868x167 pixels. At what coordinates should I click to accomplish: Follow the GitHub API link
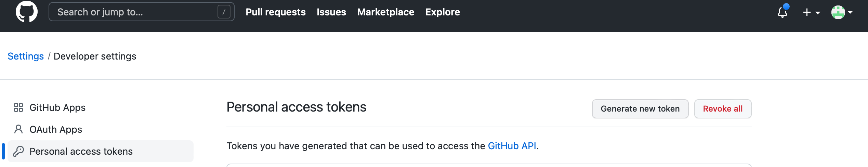[512, 146]
